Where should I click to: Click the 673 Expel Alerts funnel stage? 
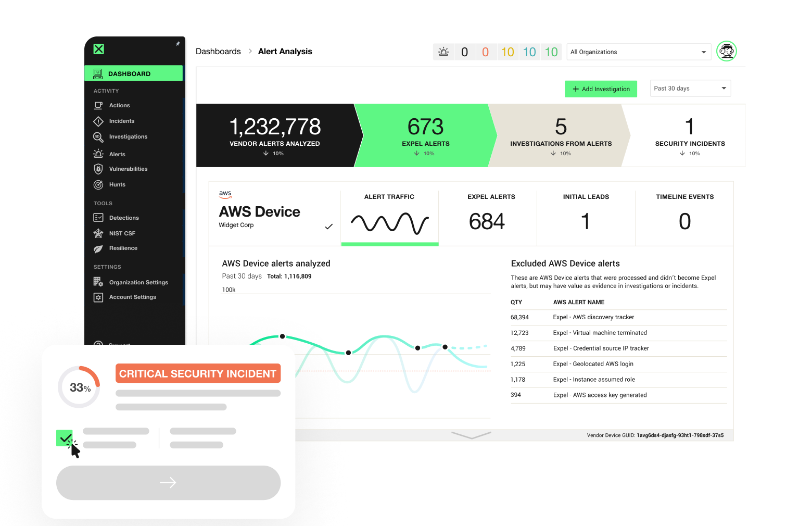425,135
